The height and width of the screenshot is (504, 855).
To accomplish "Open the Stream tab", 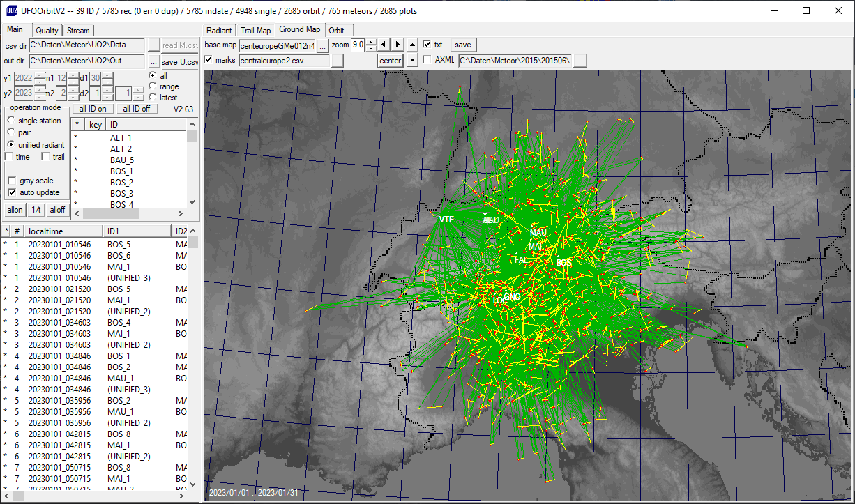I will point(78,31).
